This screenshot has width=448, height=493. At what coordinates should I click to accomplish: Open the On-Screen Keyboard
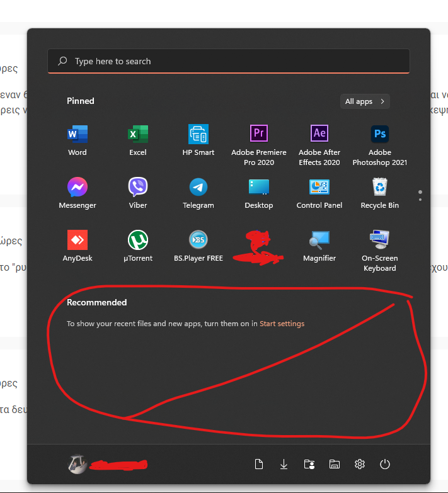tap(380, 250)
